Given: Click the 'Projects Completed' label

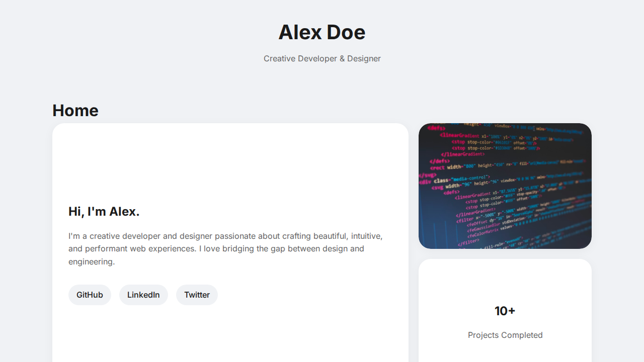Looking at the screenshot, I should coord(505,335).
